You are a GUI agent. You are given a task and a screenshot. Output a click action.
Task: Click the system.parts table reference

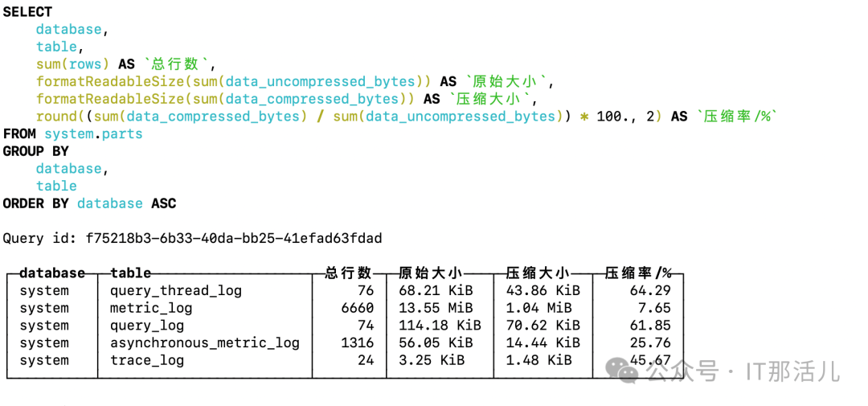coord(93,134)
